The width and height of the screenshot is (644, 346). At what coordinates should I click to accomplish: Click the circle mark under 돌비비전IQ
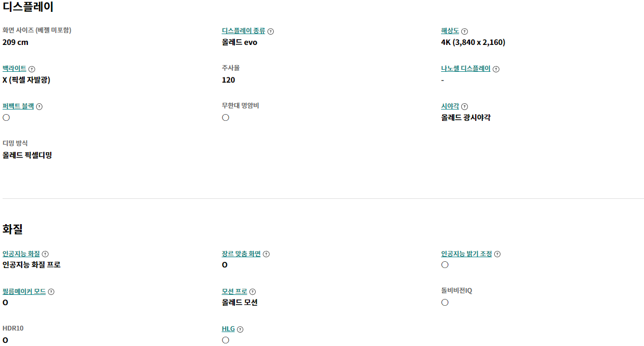[445, 303]
